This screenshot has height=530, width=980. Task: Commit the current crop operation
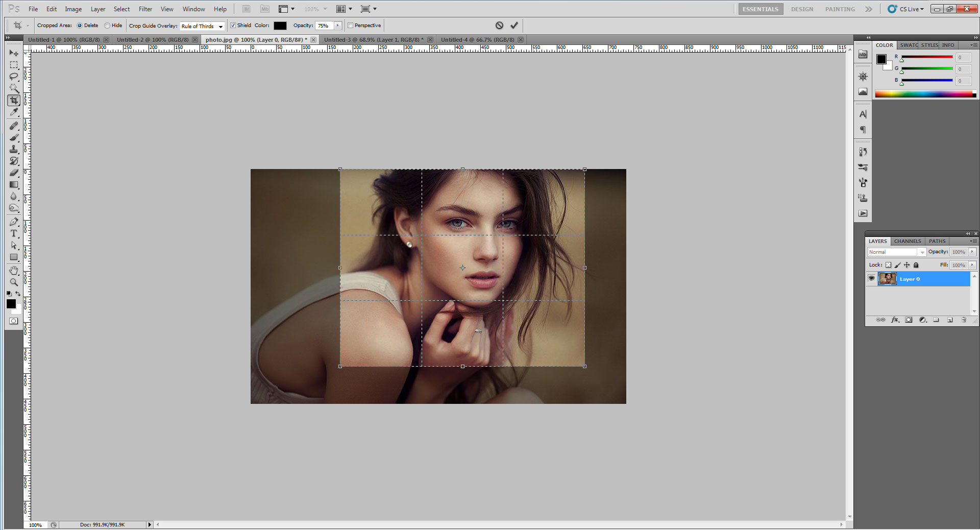pos(514,26)
